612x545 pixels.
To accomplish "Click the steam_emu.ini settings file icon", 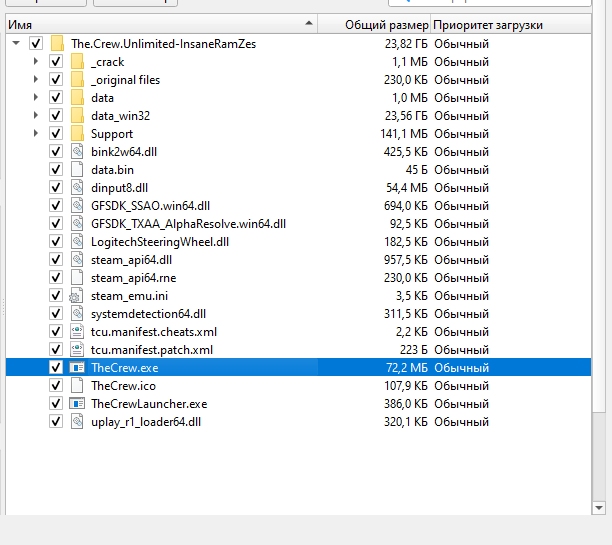I will [x=76, y=296].
